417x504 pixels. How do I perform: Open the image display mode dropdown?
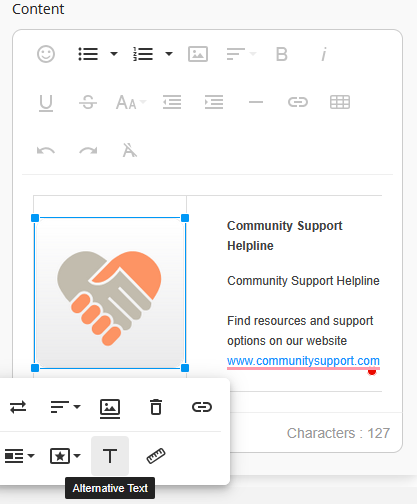(x=19, y=456)
